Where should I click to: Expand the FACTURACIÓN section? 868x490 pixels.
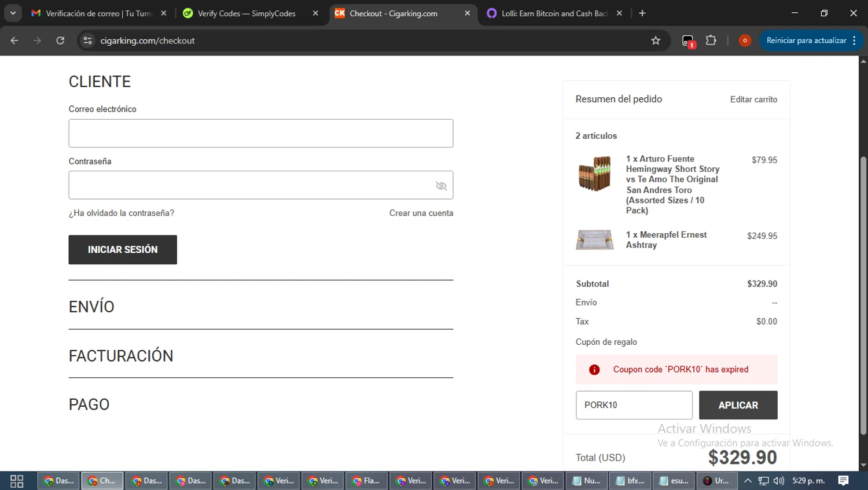coord(121,356)
